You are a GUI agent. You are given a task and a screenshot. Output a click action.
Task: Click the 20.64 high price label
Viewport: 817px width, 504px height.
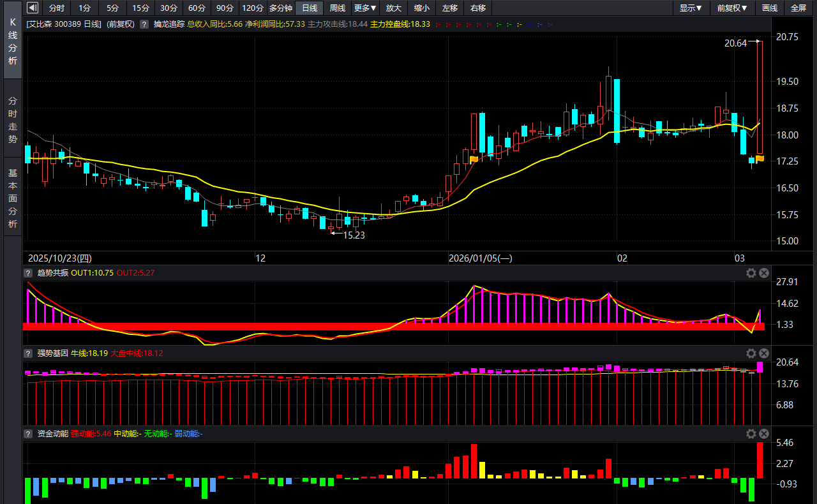(x=735, y=43)
